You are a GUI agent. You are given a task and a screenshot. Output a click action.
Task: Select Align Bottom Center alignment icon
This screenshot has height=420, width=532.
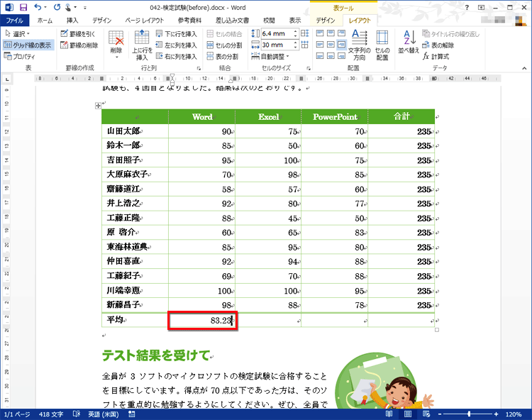(331, 55)
